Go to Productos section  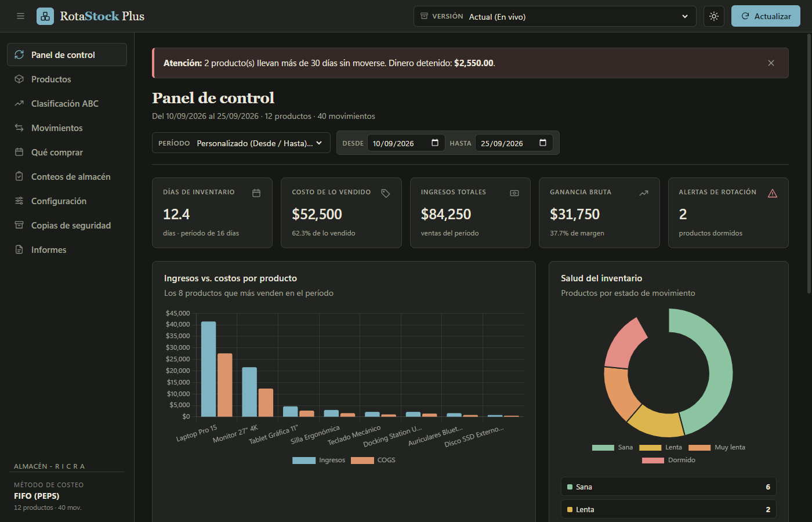pyautogui.click(x=67, y=79)
